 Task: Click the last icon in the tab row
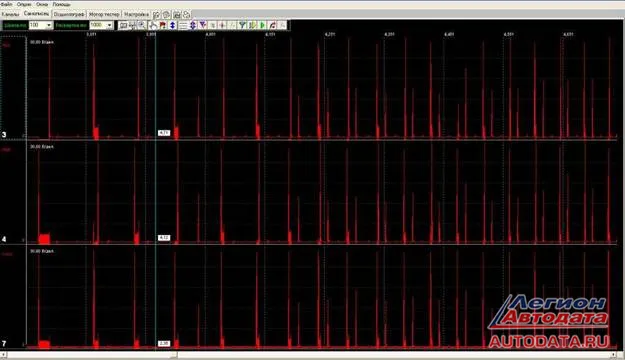pos(186,15)
